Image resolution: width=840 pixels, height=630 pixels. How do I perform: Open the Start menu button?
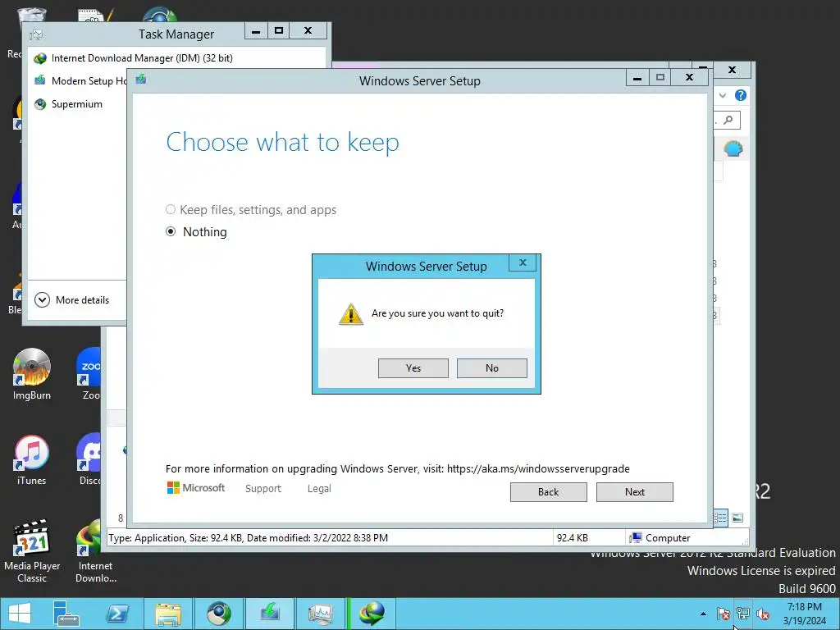[x=20, y=614]
